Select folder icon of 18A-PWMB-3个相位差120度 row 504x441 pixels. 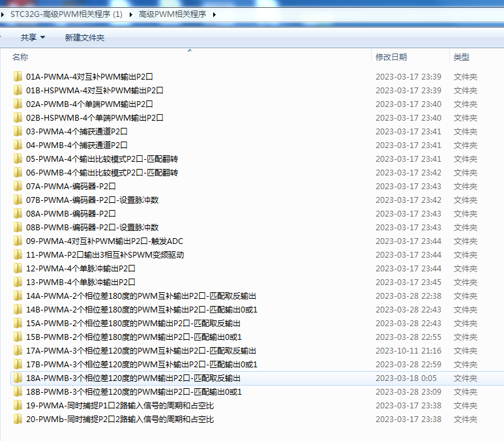pos(18,378)
